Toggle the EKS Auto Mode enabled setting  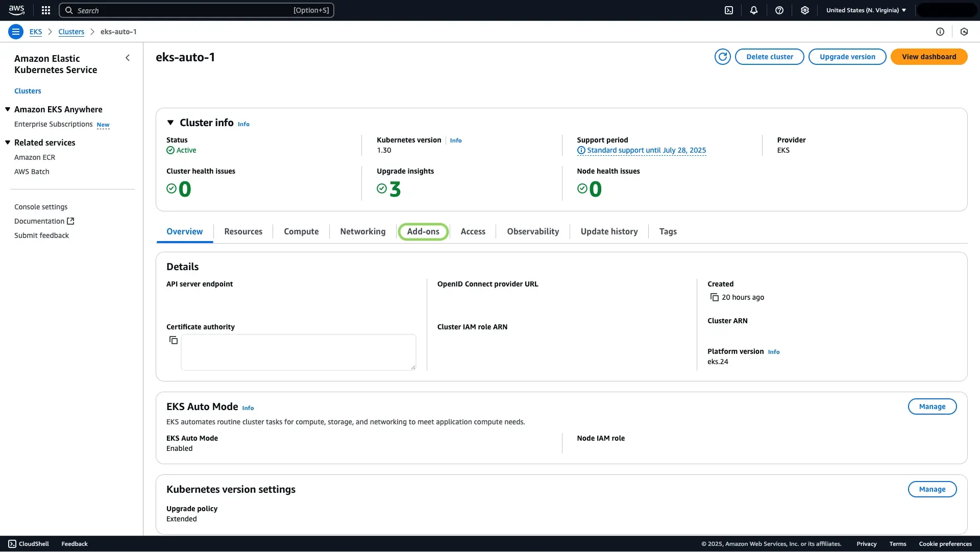[x=932, y=406]
